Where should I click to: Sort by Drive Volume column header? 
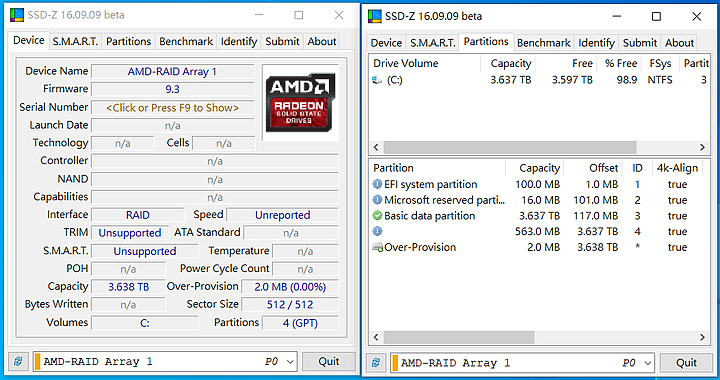coord(425,63)
